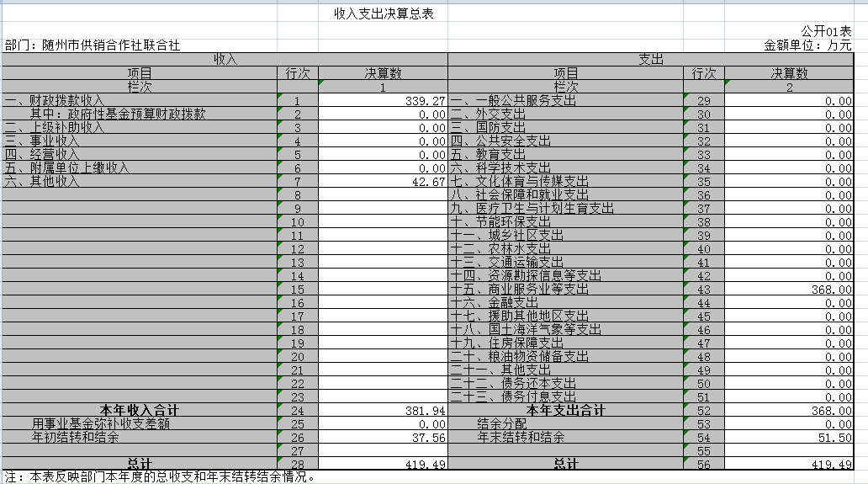Select the cell showing 381.94
868x484 pixels.
click(383, 411)
